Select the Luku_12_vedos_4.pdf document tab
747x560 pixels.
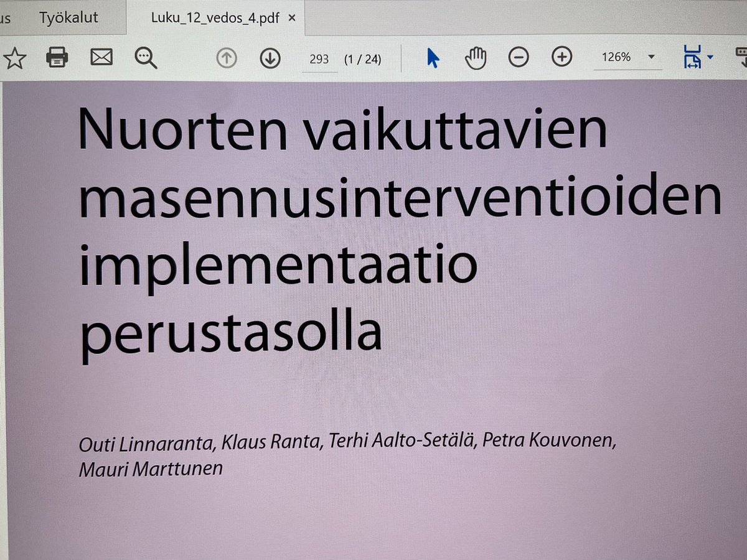[x=215, y=17]
